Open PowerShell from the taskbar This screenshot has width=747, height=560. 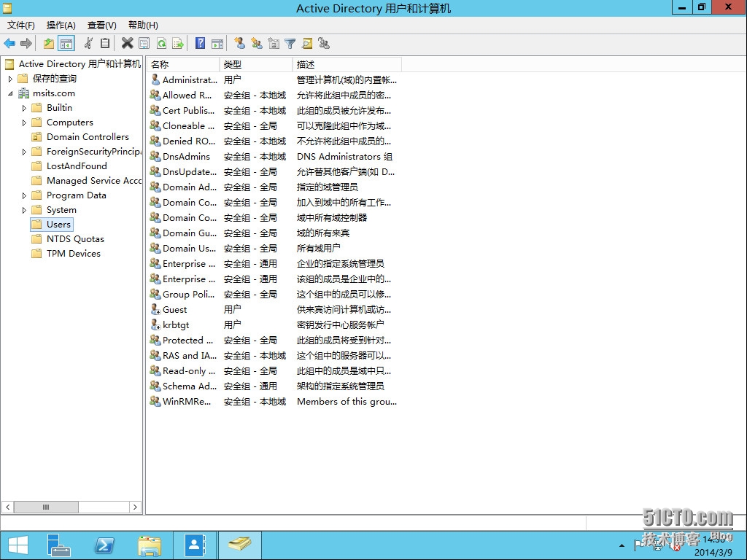tap(104, 545)
